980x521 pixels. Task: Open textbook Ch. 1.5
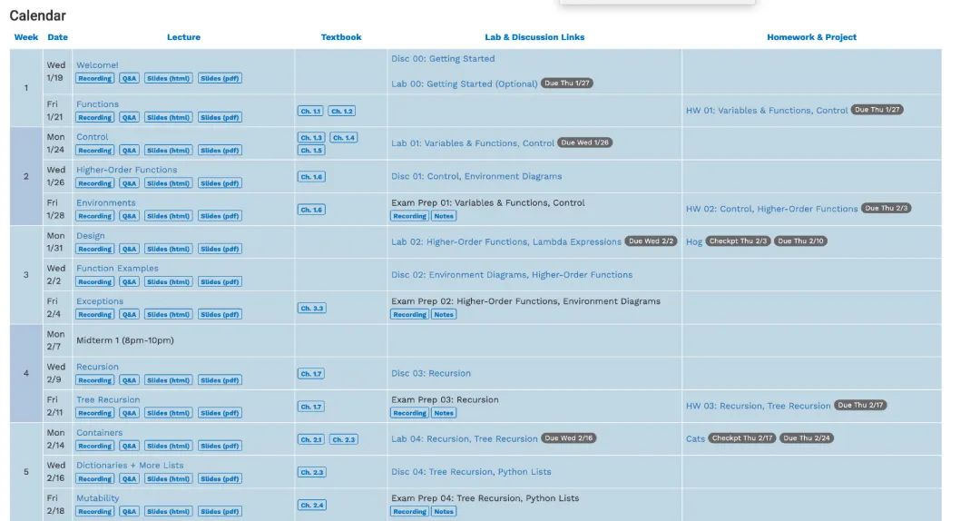(x=311, y=150)
